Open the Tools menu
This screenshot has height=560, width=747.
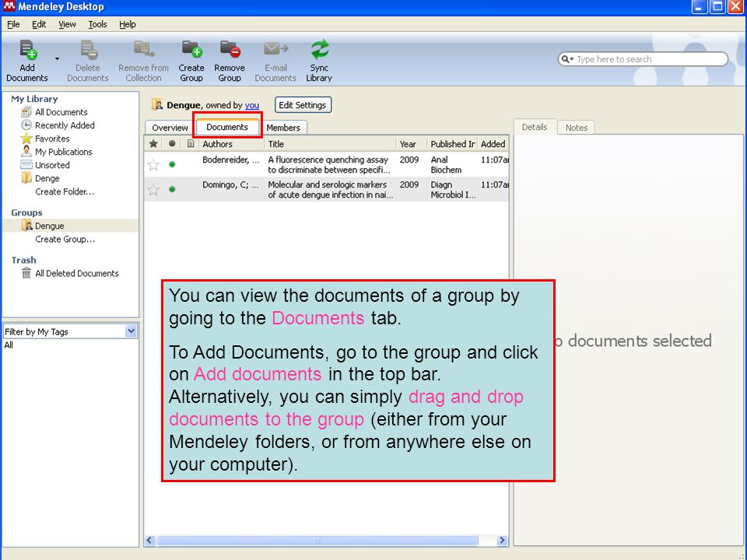[x=98, y=24]
